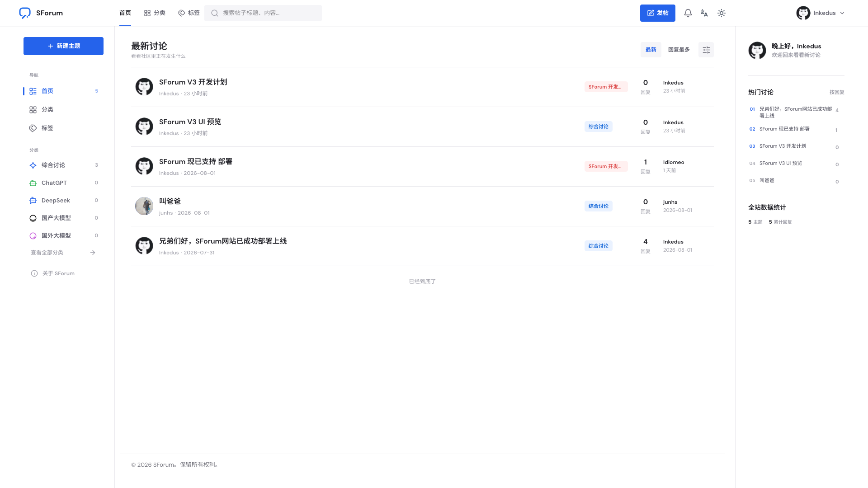
Task: Open the language translation switcher
Action: pyautogui.click(x=704, y=13)
